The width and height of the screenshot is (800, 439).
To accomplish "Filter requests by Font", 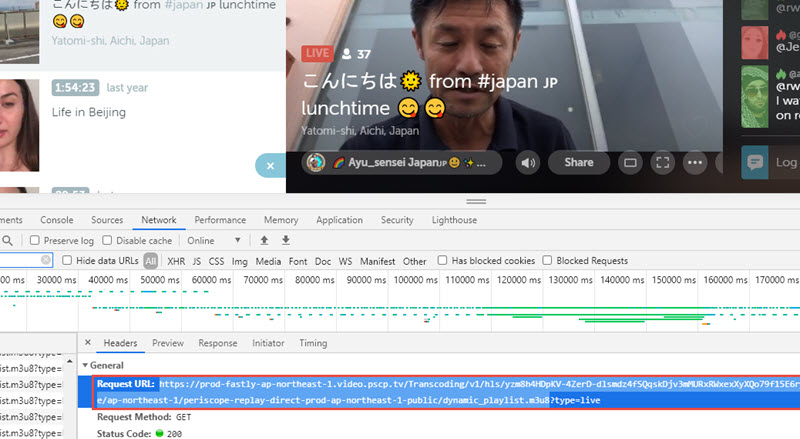I will (x=298, y=261).
